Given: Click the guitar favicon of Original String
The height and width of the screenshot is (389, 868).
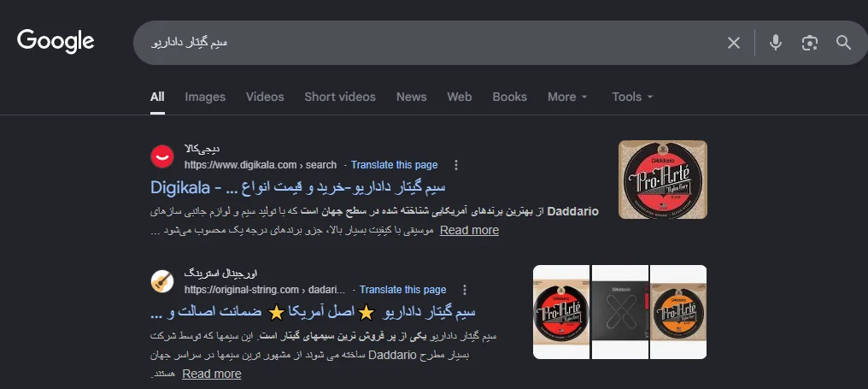Looking at the screenshot, I should (x=162, y=281).
